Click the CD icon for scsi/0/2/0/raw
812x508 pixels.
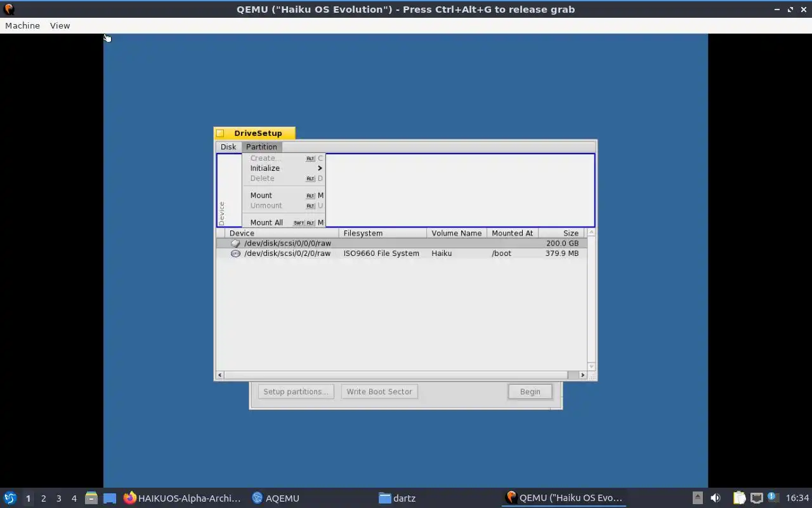[235, 253]
